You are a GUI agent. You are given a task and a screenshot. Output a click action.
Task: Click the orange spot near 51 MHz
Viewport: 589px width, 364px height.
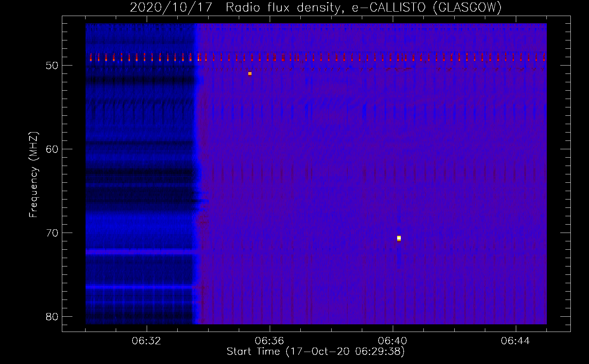click(x=250, y=74)
